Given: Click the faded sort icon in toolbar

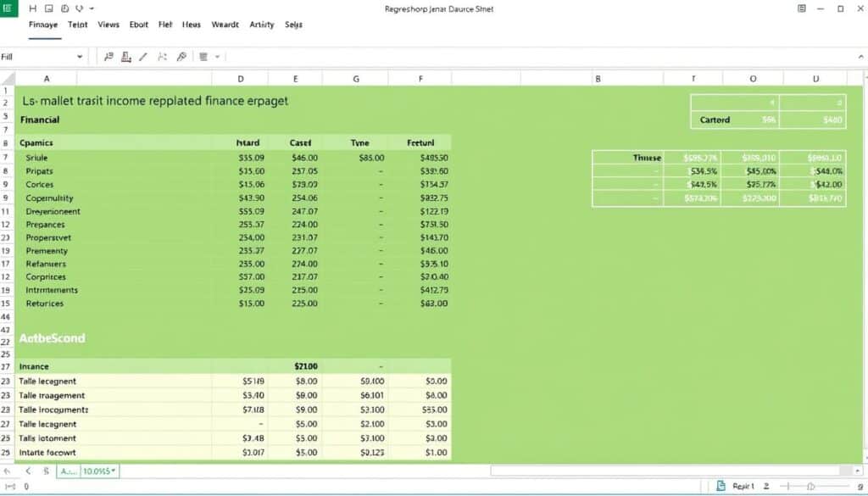Looking at the screenshot, I should (x=162, y=57).
